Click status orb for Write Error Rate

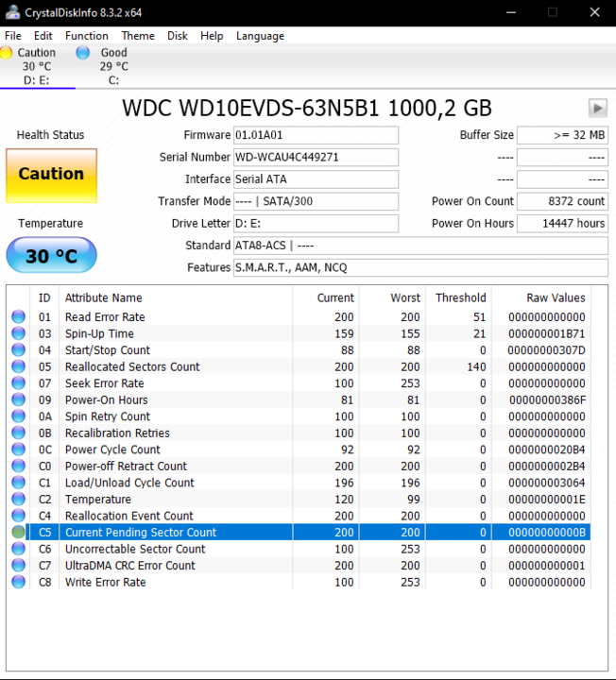click(18, 582)
